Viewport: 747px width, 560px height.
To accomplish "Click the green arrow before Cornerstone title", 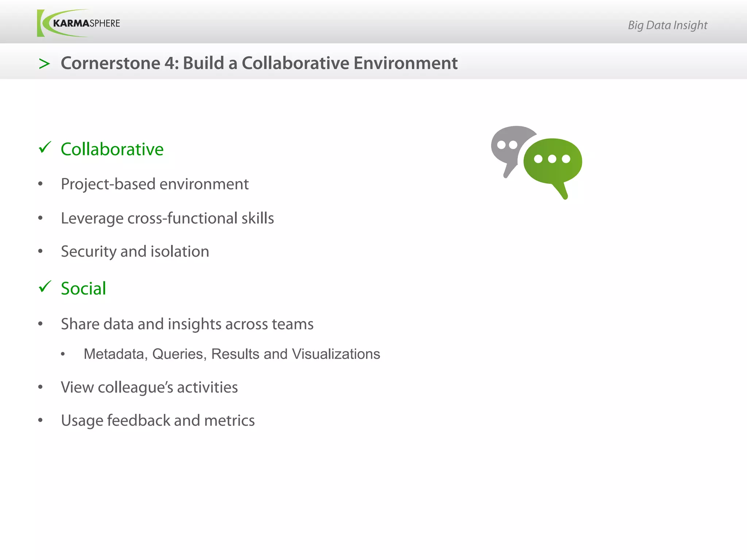I will pos(44,64).
